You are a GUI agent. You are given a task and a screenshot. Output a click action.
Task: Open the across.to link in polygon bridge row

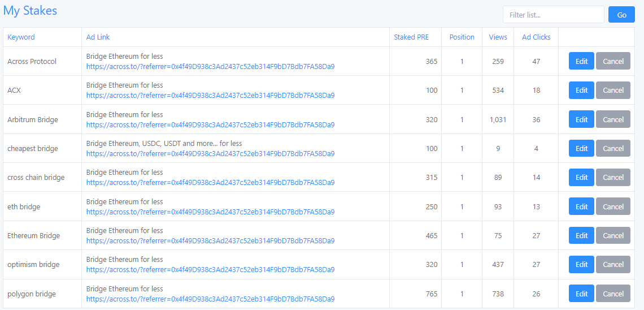[210, 299]
